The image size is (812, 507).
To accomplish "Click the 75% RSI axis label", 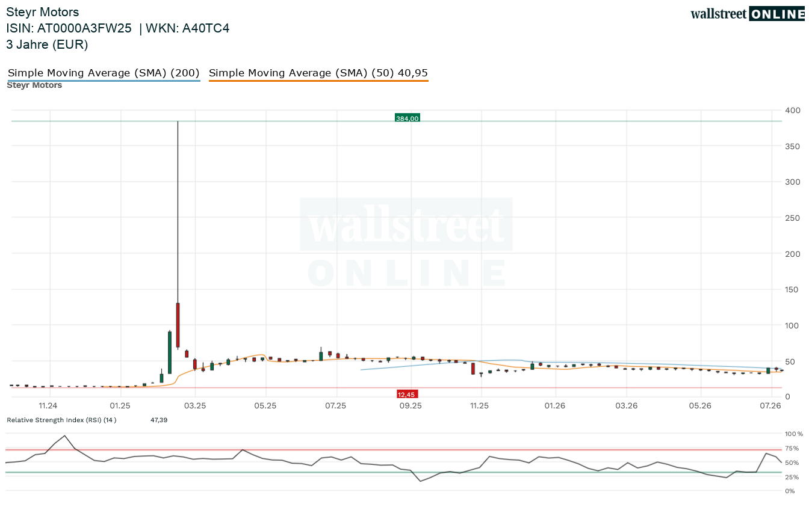I will (793, 449).
